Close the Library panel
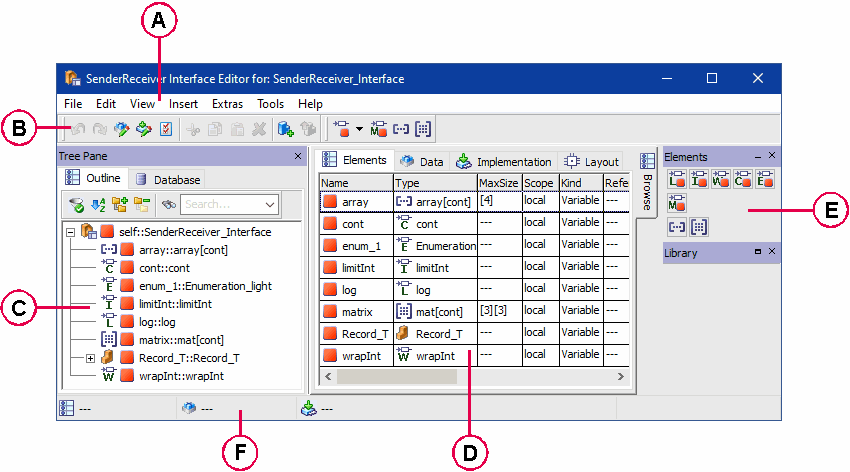This screenshot has width=850, height=472. tap(772, 251)
